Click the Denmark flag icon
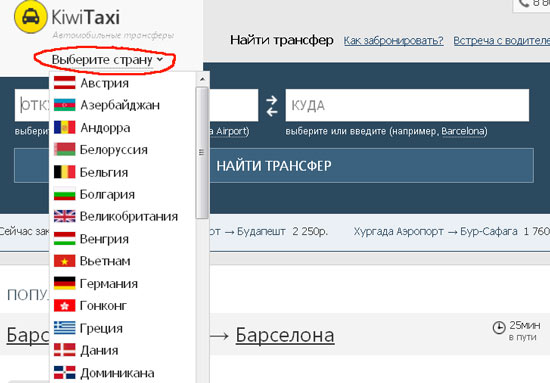The height and width of the screenshot is (383, 550). (x=65, y=350)
